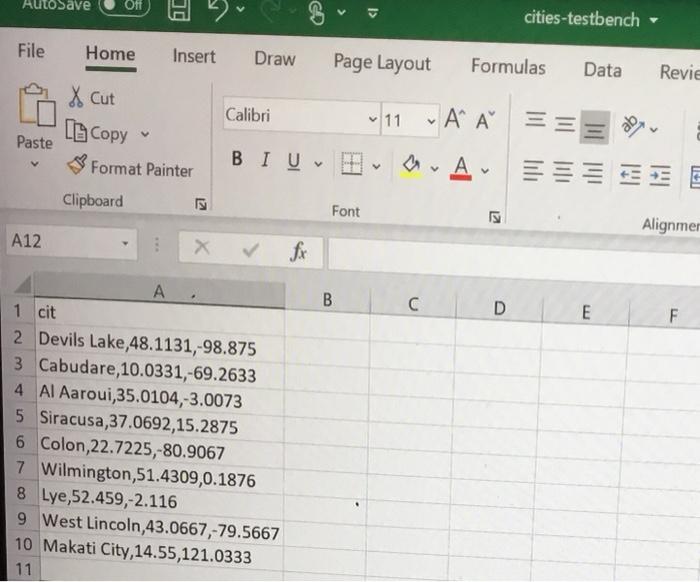Click the Center align icon
The width and height of the screenshot is (700, 582).
tap(563, 172)
